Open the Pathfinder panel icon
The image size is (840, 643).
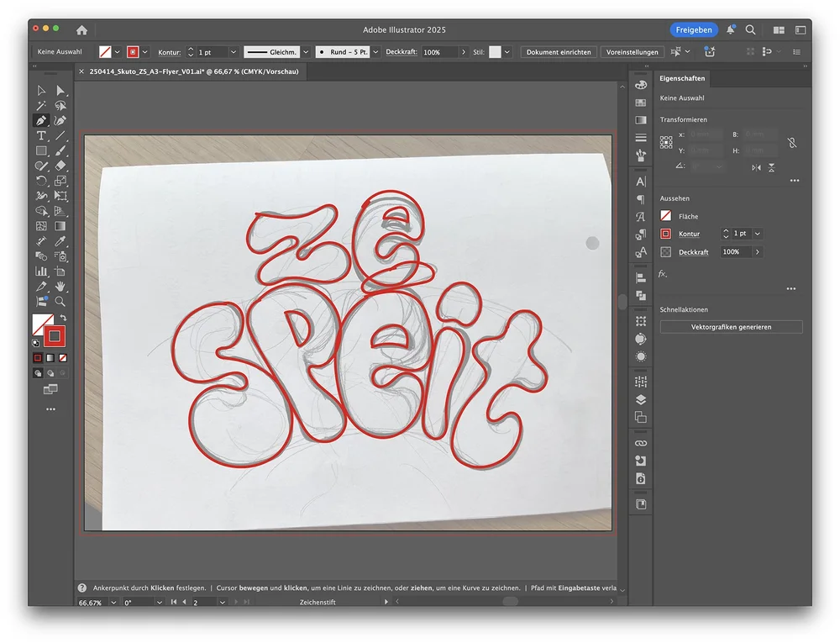pyautogui.click(x=641, y=295)
